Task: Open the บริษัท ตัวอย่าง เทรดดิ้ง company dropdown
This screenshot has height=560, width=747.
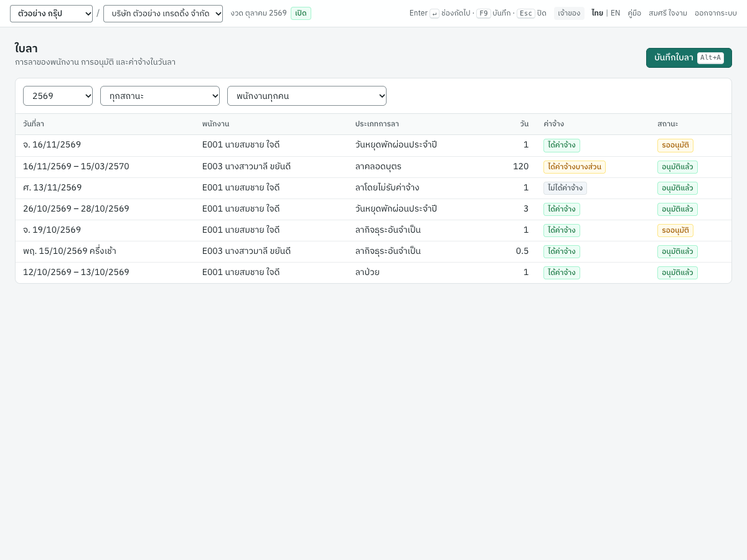Action: [163, 14]
